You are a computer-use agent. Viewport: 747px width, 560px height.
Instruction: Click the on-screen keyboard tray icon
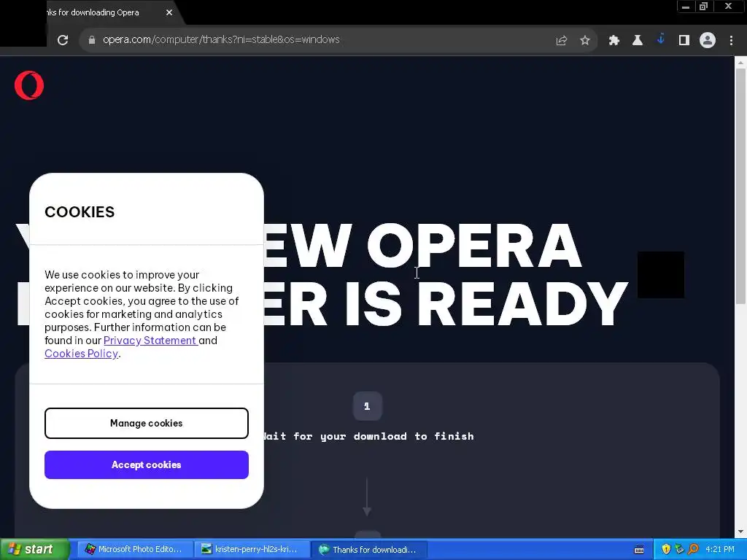click(x=639, y=550)
